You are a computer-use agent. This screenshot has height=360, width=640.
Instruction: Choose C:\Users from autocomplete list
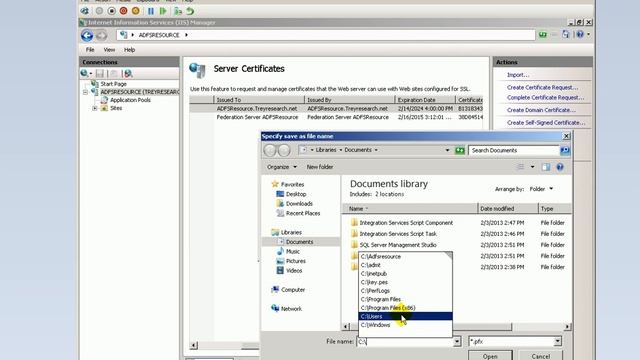(405, 316)
